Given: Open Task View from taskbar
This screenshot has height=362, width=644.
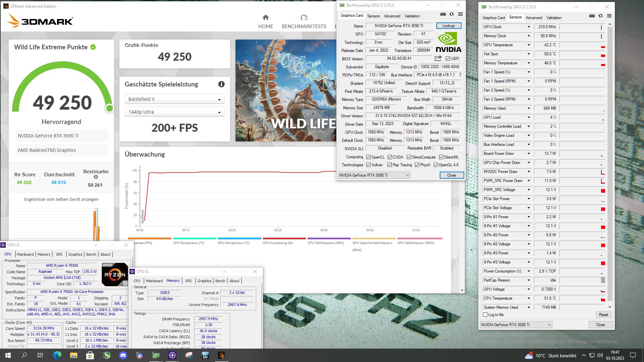Looking at the screenshot, I should [x=40, y=355].
